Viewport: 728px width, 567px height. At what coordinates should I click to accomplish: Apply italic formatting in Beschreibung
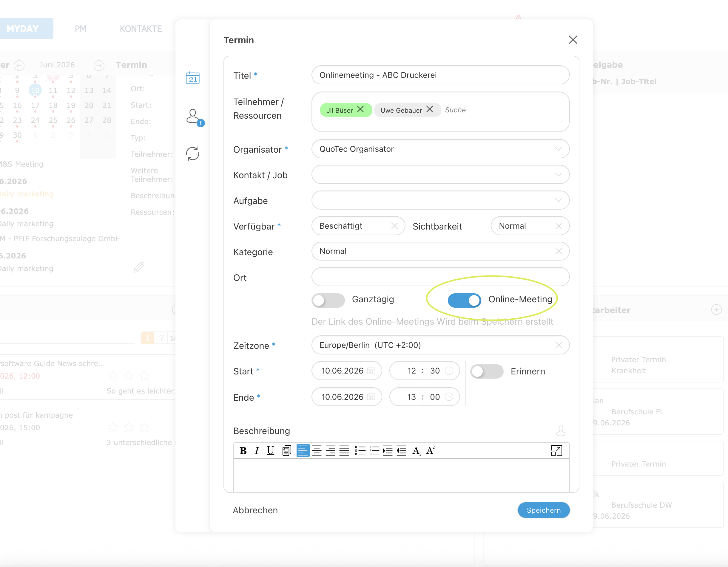click(257, 451)
